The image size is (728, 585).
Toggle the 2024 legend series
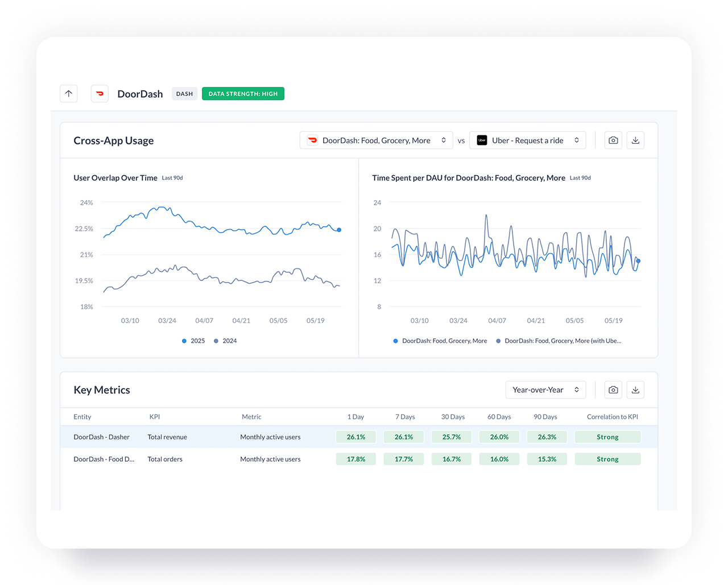[x=225, y=341]
